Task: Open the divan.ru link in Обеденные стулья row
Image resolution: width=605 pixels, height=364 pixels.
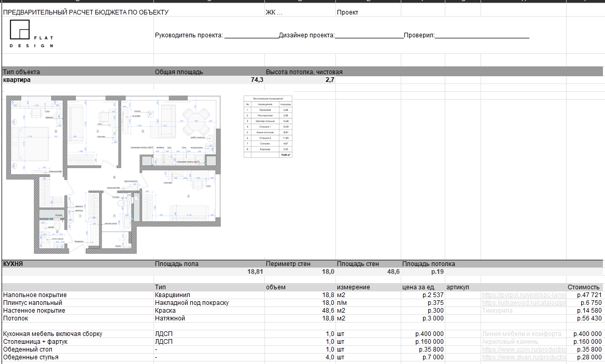Action: [x=524, y=357]
